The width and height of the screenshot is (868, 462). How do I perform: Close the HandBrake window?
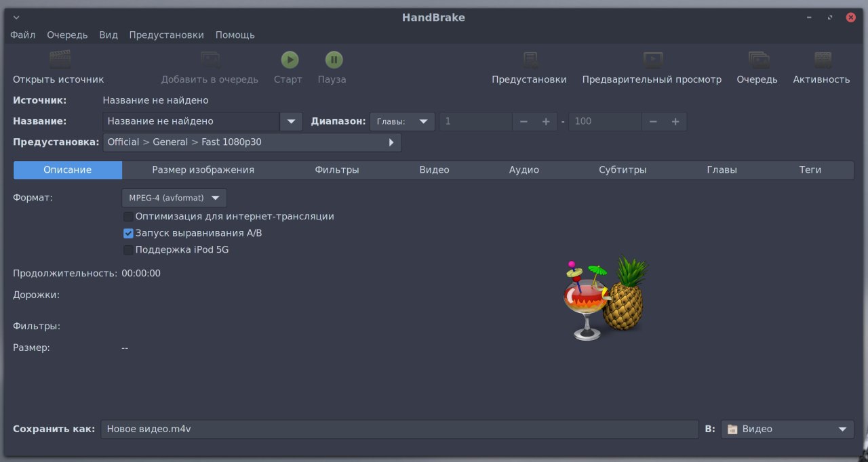[x=850, y=18]
